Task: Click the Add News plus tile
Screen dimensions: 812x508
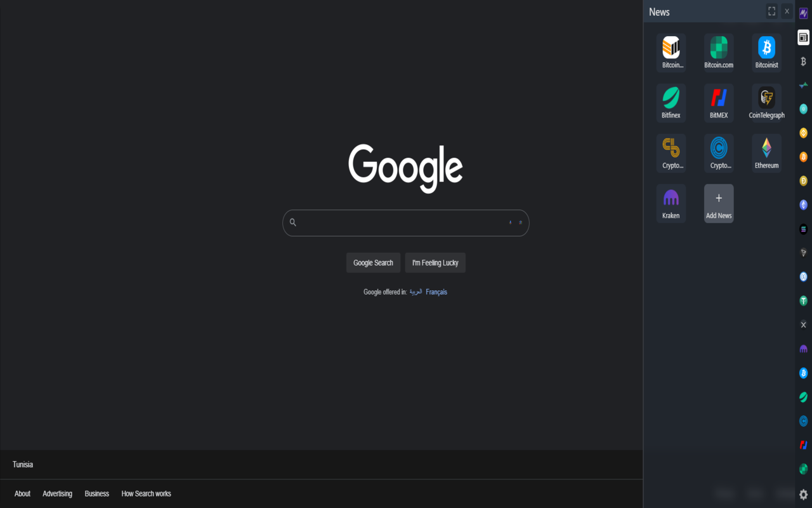Action: coord(719,203)
